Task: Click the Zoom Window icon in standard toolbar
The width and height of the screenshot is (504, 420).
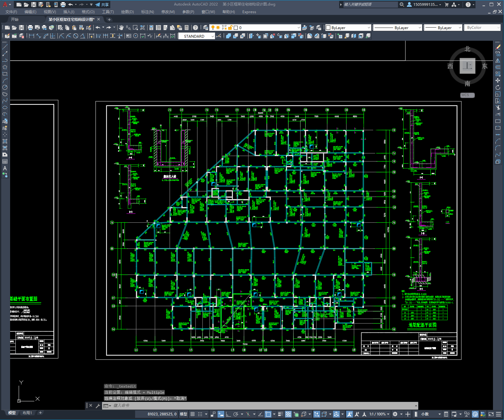Action: [x=135, y=28]
